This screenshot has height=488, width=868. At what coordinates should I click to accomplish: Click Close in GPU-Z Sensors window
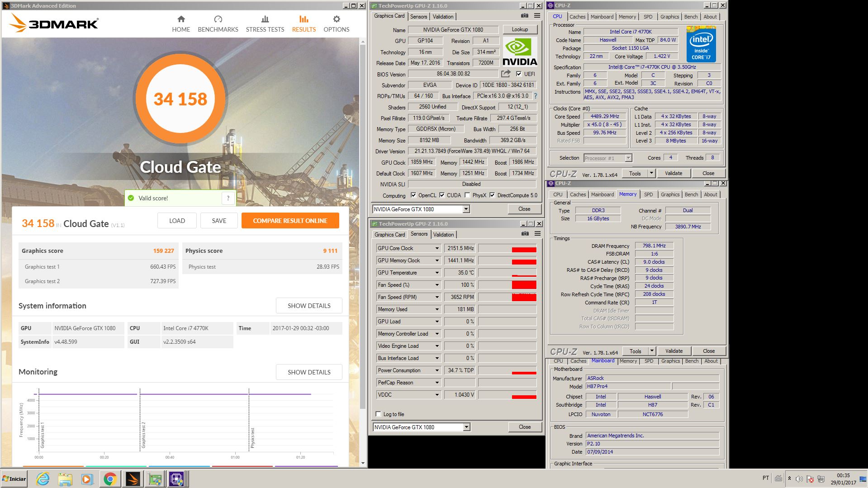tap(525, 427)
